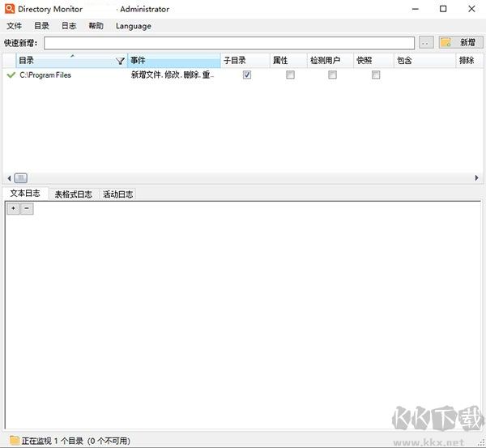The width and height of the screenshot is (486, 448).
Task: Enable the 属性 checkbox for C:\Program Files
Action: [x=291, y=75]
